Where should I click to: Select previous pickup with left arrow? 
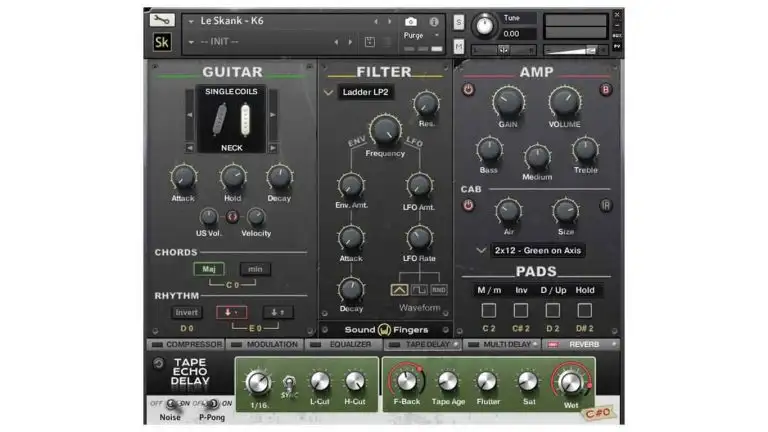190,115
